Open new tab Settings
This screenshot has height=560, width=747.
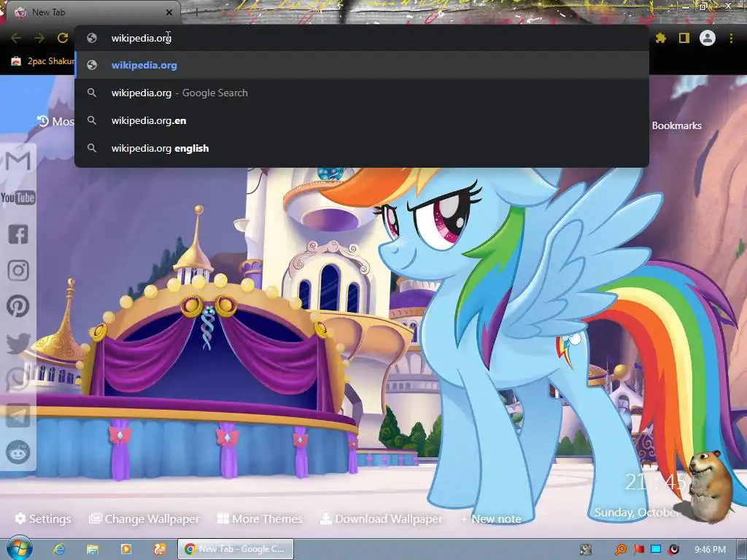pyautogui.click(x=43, y=518)
